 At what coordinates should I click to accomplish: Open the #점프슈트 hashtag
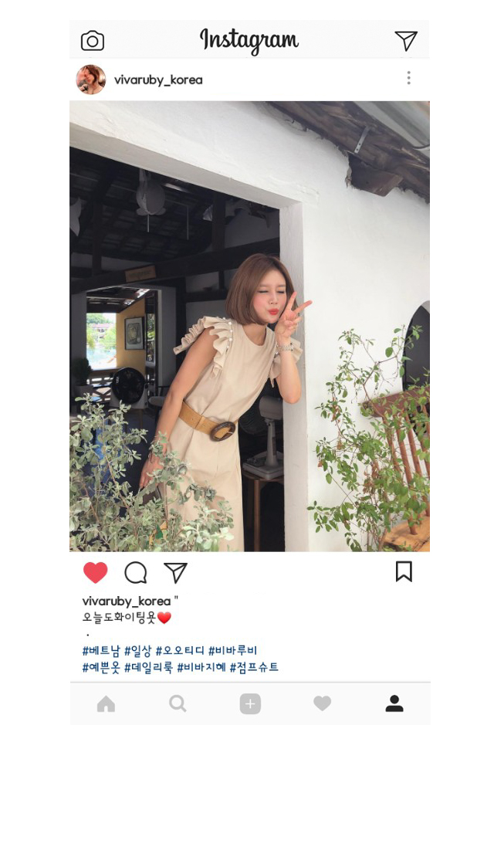254,667
